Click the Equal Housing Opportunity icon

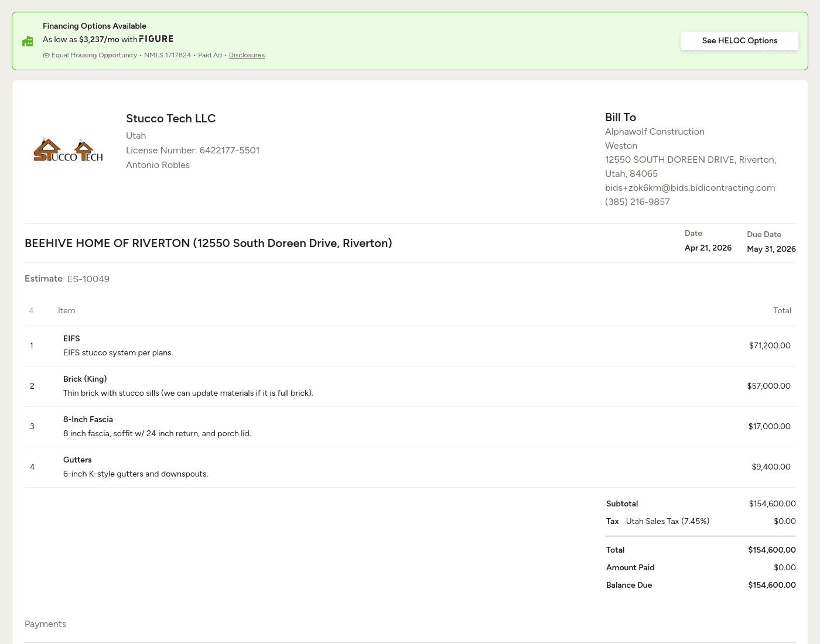click(x=46, y=56)
